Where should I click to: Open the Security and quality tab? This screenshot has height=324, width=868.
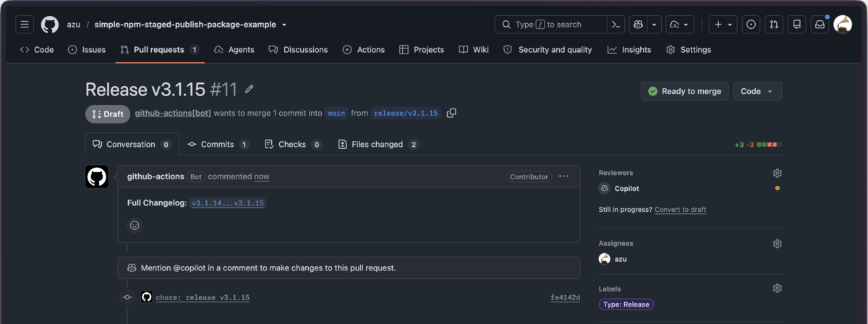[x=548, y=50]
